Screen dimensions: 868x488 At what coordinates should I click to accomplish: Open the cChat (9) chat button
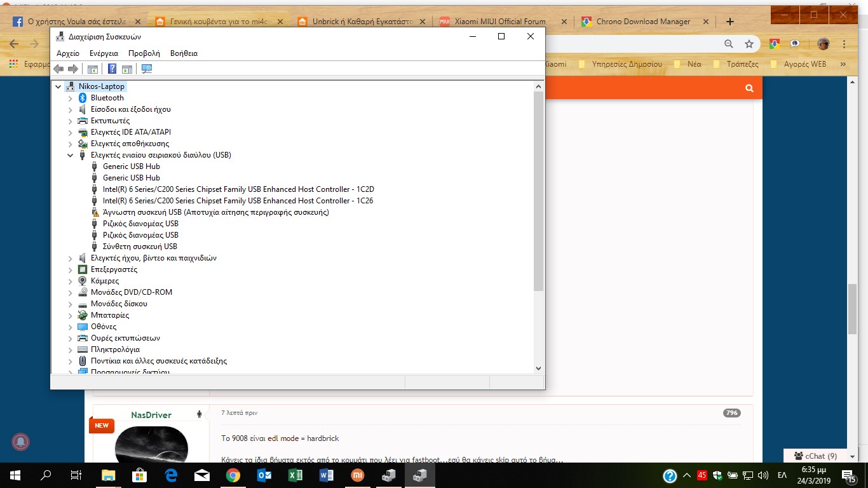[x=815, y=456]
